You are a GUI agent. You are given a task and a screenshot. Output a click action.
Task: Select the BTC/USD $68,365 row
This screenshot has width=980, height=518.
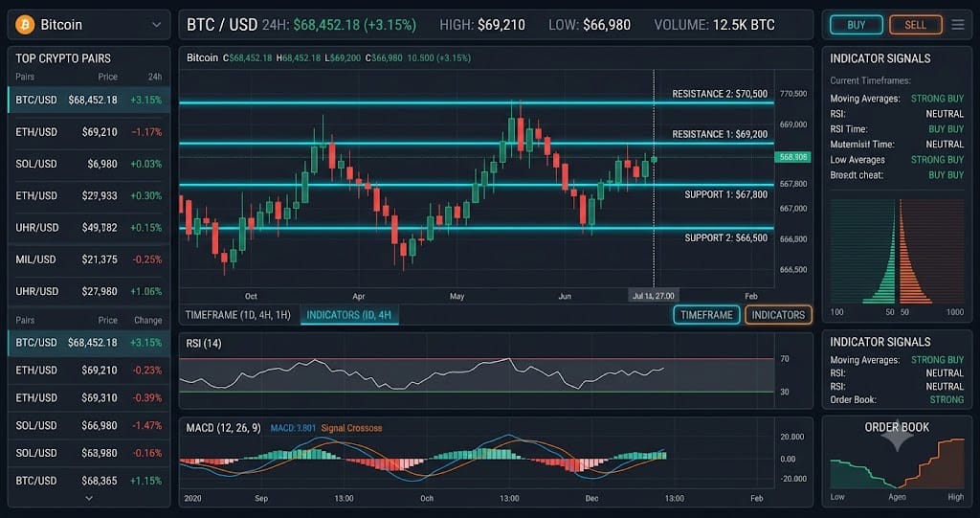89,481
